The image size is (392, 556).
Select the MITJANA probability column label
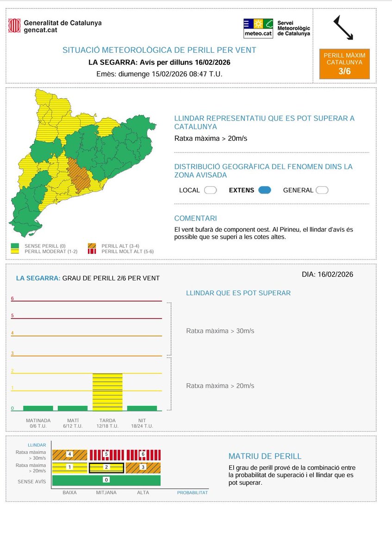(106, 493)
